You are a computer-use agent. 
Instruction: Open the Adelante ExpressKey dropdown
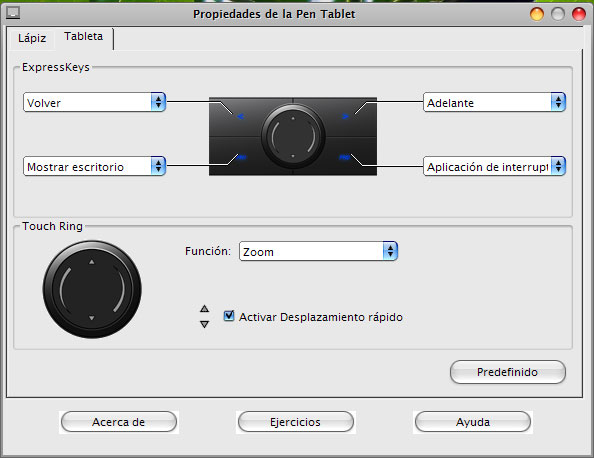[x=494, y=102]
